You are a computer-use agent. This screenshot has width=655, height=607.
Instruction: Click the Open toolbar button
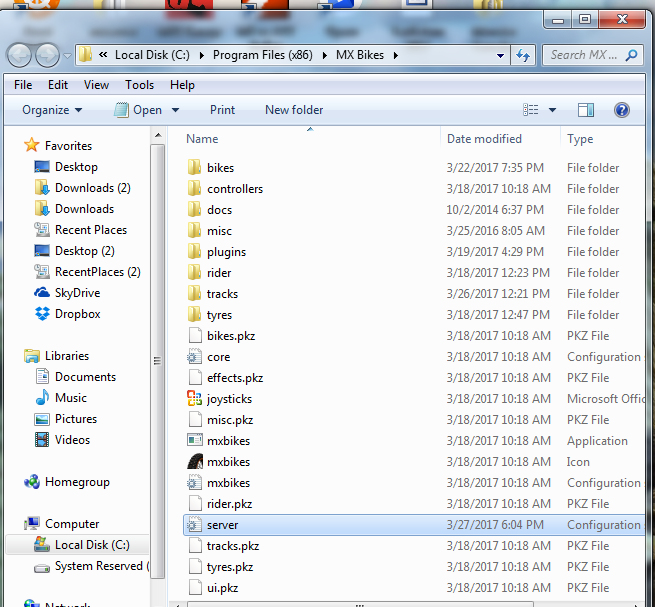(138, 110)
